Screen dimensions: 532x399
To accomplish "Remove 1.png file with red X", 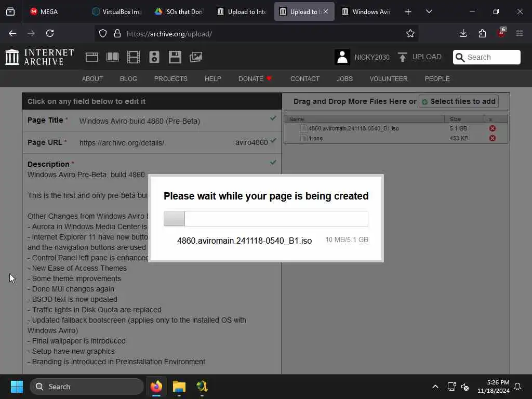I will pyautogui.click(x=493, y=138).
